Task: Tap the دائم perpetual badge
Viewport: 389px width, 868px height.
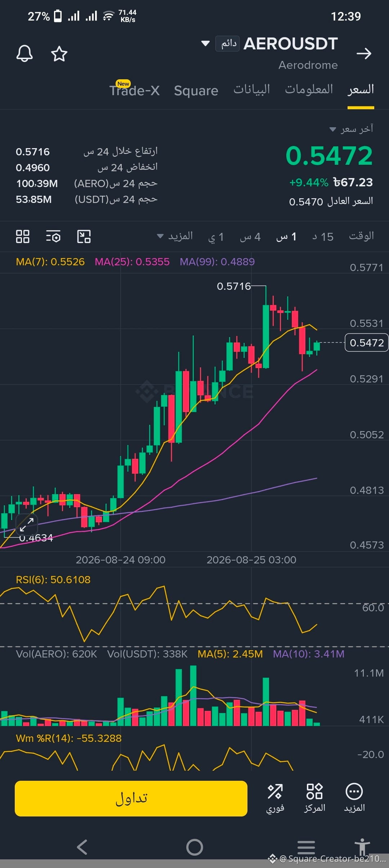Action: [x=227, y=44]
